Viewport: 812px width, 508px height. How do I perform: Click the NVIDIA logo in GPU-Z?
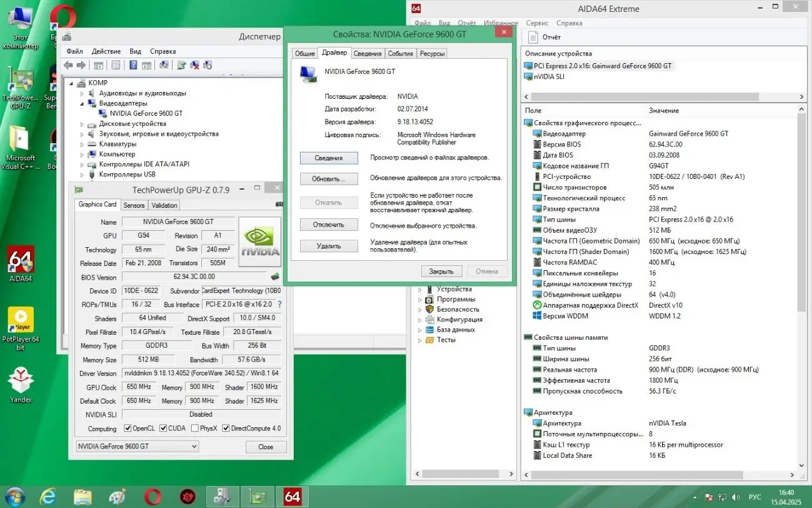pyautogui.click(x=259, y=241)
